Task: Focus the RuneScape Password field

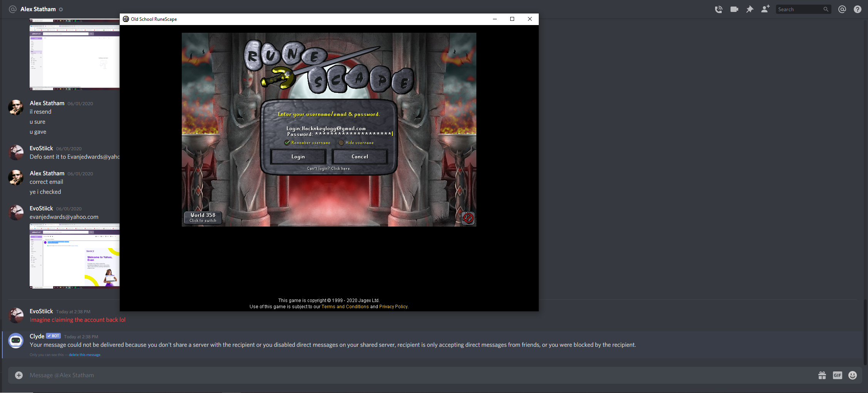Action: [340, 134]
